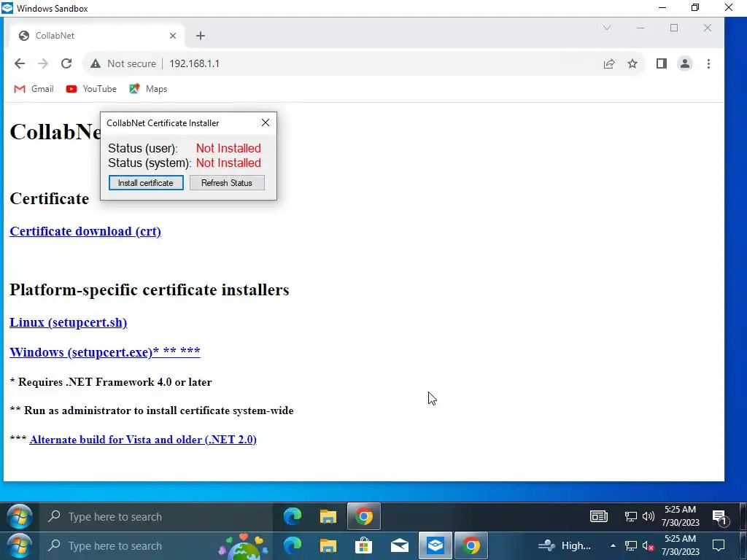The width and height of the screenshot is (747, 560).
Task: Click the Not secure warning icon
Action: (96, 63)
